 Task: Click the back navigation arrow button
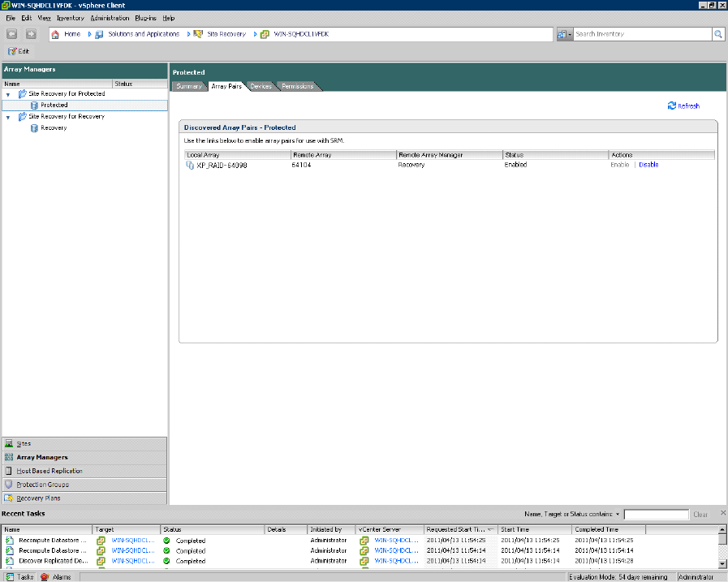click(x=12, y=34)
